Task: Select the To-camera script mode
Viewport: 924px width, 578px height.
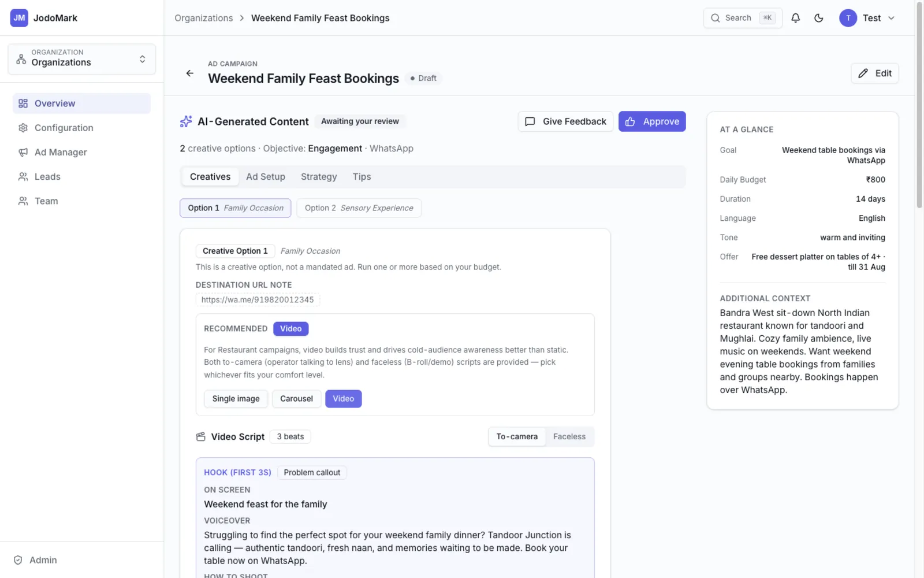Action: pyautogui.click(x=517, y=436)
